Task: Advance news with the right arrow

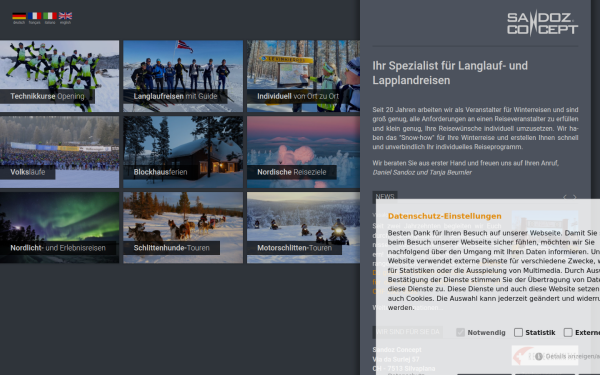Action: click(x=574, y=197)
